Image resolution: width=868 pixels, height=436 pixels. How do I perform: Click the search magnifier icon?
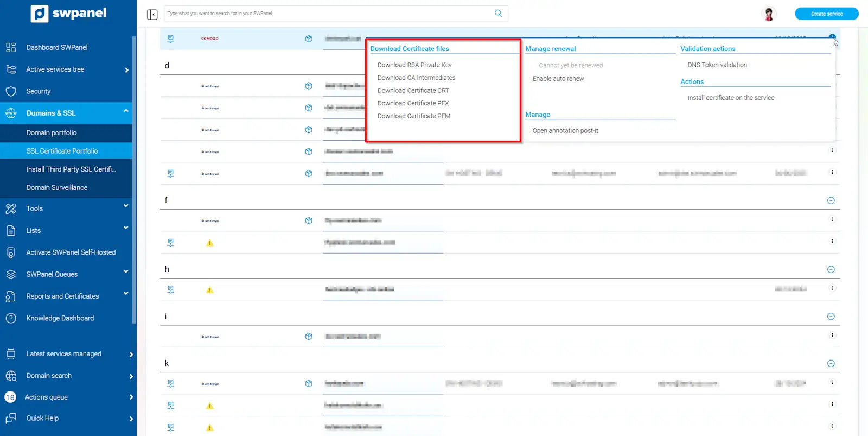[498, 14]
